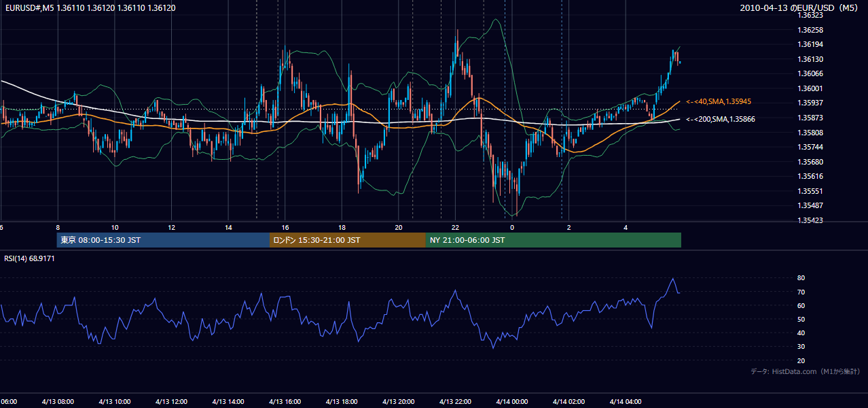The height and width of the screenshot is (408, 868).
Task: Click the RSI axis value 60
Action: 801,305
